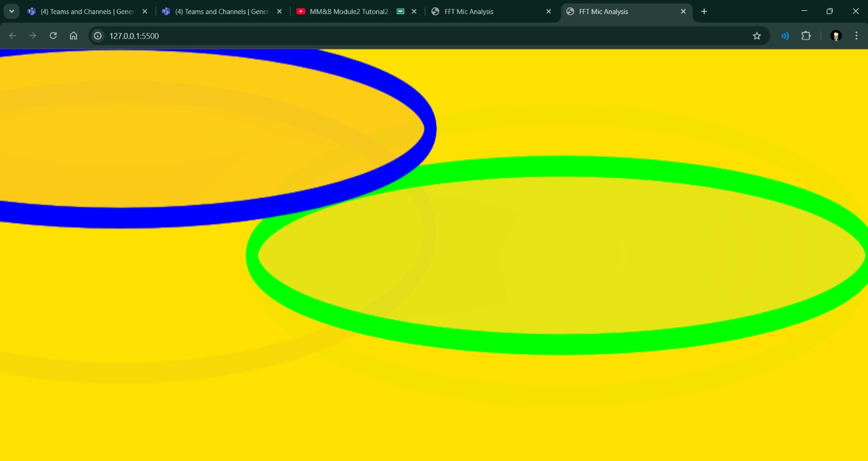Close the MM&B Module2 Tutorial2 tab
This screenshot has height=461, width=868.
coord(414,11)
